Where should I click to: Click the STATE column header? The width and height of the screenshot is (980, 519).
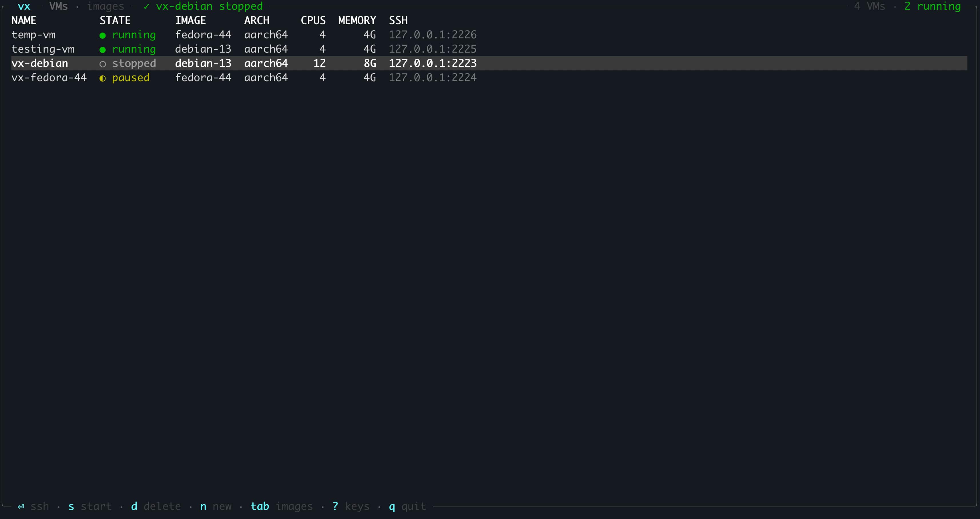coord(115,20)
